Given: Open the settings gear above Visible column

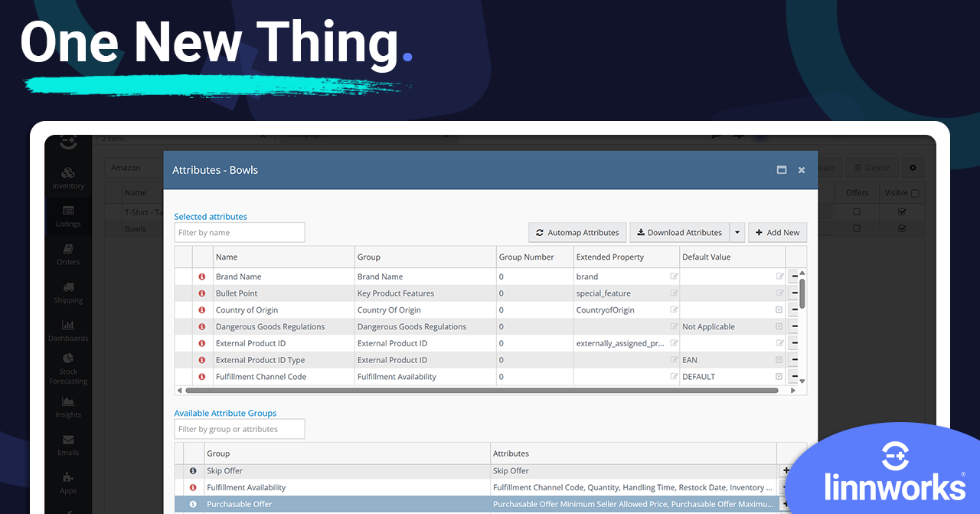Looking at the screenshot, I should point(913,167).
